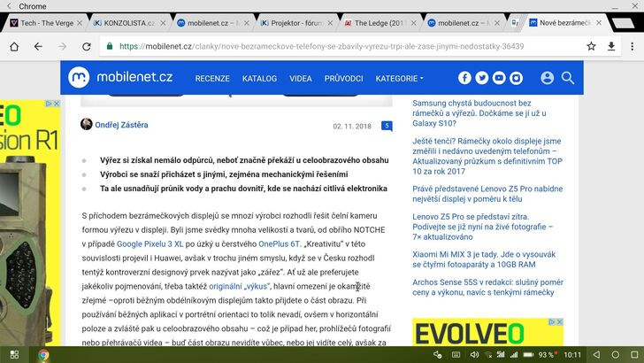
Task: Open mobilenet.cz Facebook page icon
Action: click(x=465, y=78)
